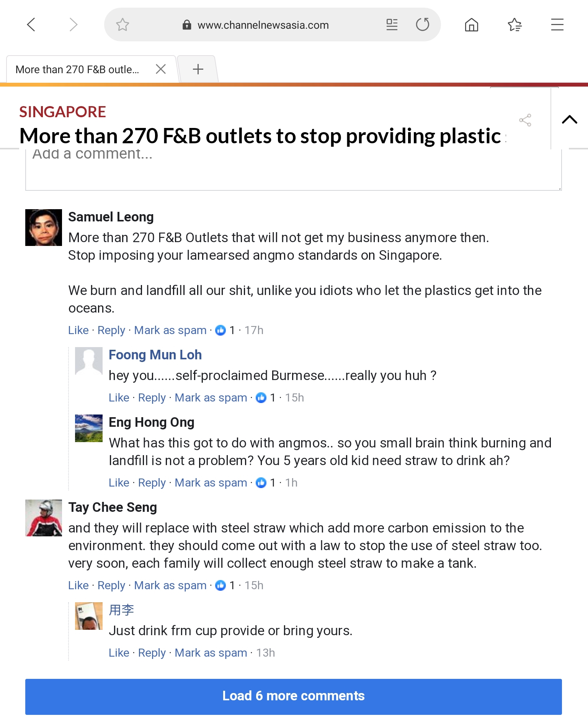Screen dimensions: 588x721
Task: Load 6 more comments
Action: tap(293, 696)
